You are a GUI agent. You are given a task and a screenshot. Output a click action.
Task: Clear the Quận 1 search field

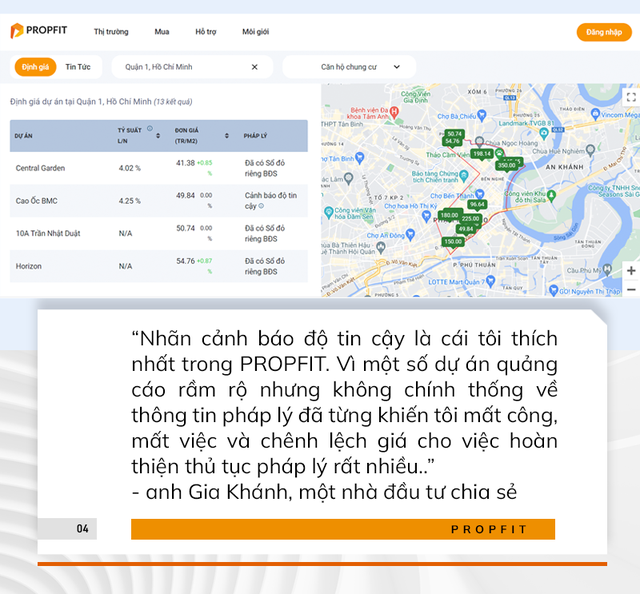pyautogui.click(x=255, y=67)
